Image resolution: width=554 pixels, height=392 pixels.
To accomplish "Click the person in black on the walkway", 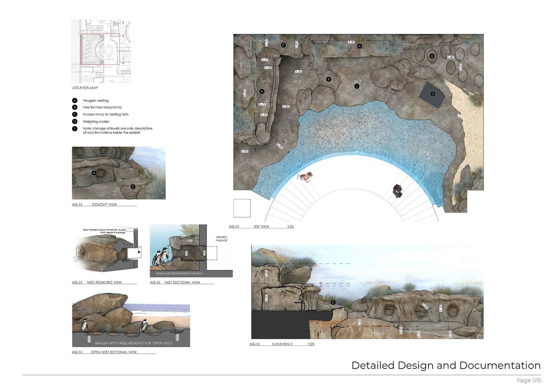I will coord(398,191).
